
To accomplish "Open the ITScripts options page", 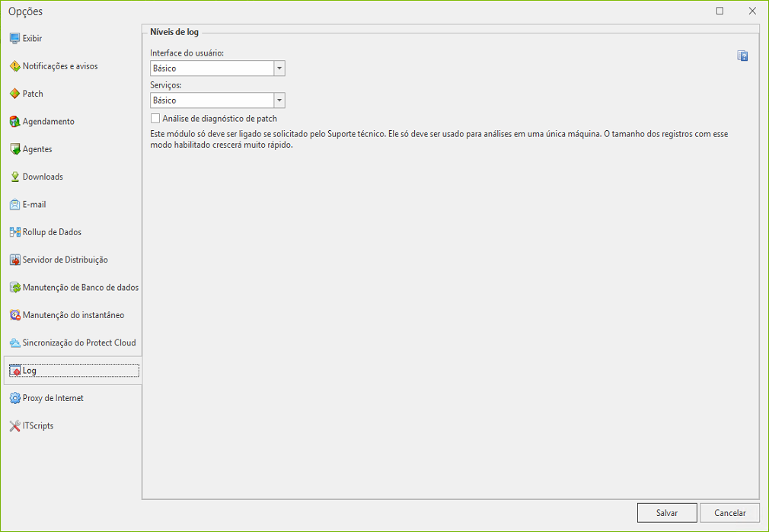I will pyautogui.click(x=38, y=426).
